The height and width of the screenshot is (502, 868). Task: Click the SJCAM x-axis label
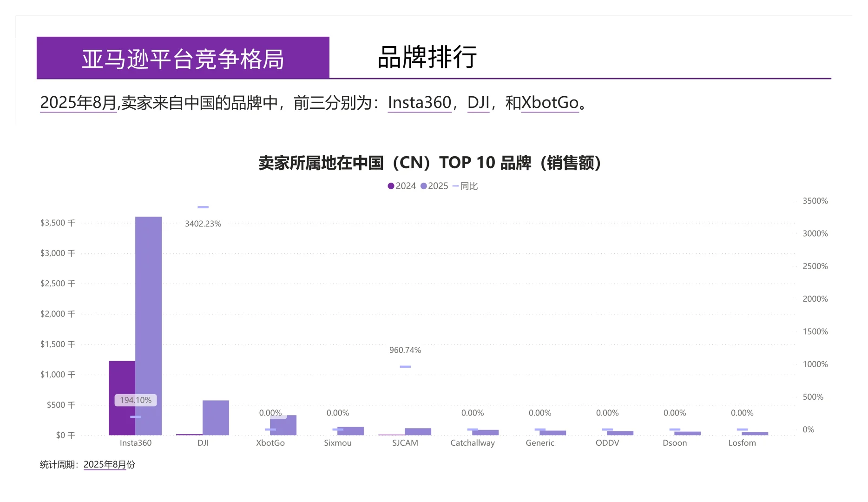(x=405, y=443)
